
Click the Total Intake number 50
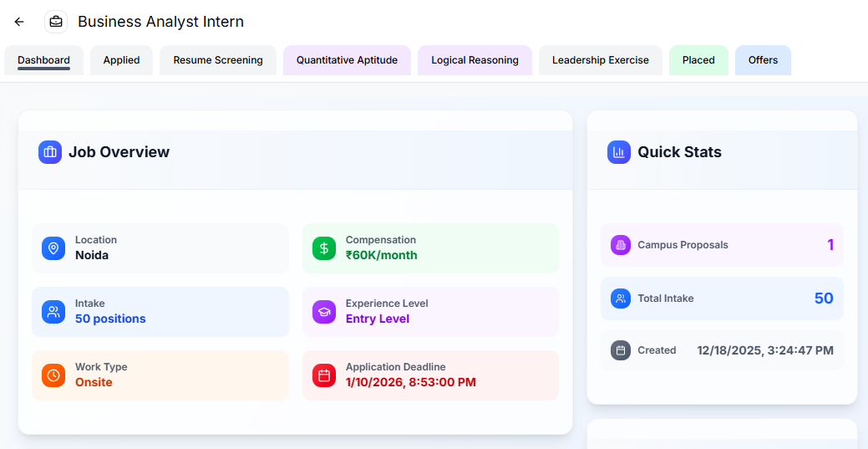click(x=824, y=298)
